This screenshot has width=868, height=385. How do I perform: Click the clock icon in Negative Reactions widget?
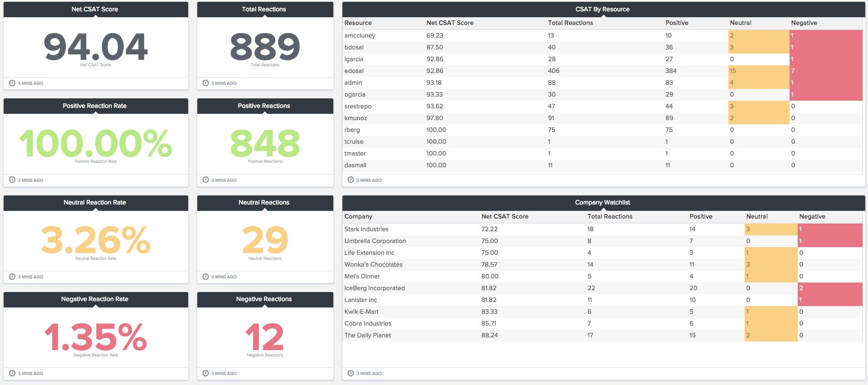[x=205, y=373]
